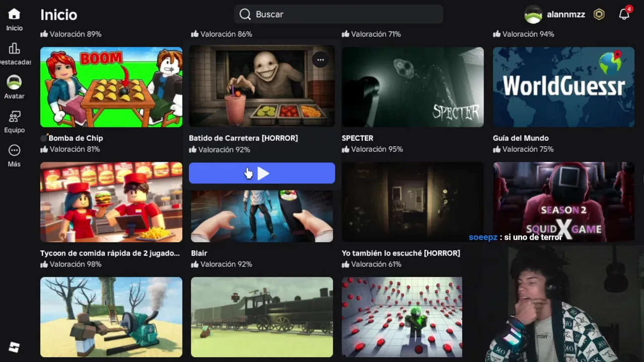Click Valoración 92% under Batido de Carretera
Screen dimensions: 644x362
219,149
